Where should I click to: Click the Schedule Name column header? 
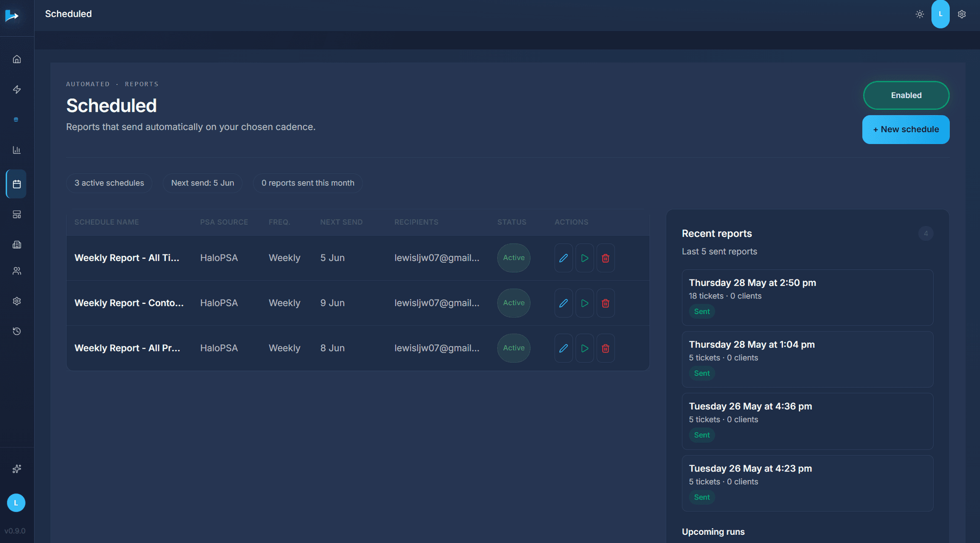(x=107, y=222)
